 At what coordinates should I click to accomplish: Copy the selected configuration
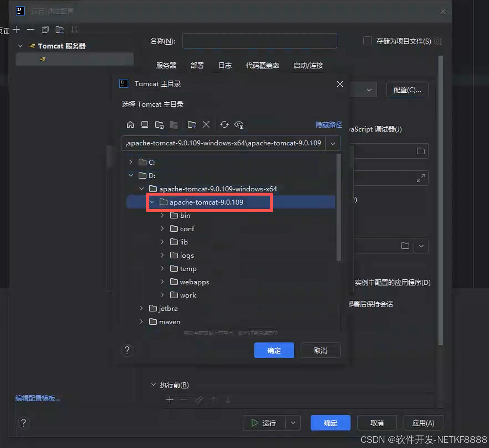(x=45, y=30)
